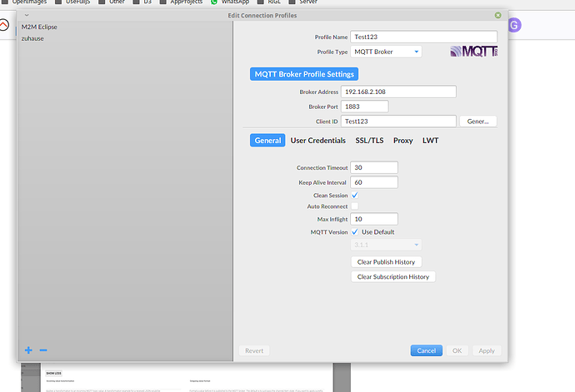
Task: Focus the Keep Alive Interval field
Action: tap(374, 182)
